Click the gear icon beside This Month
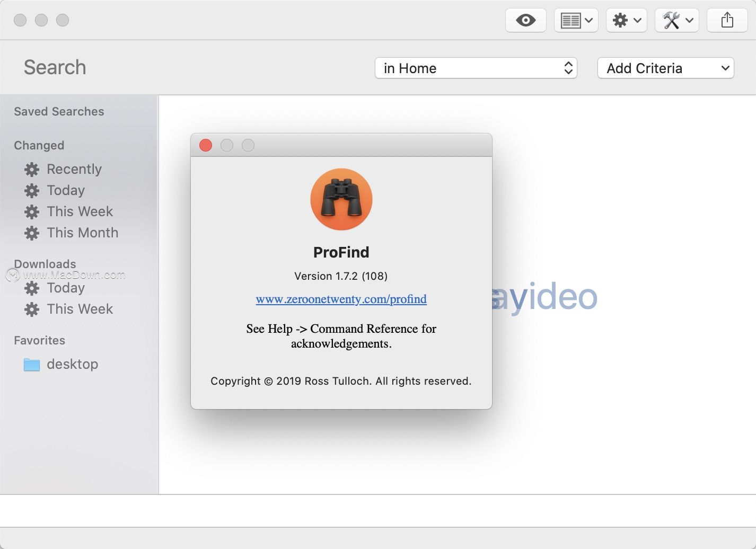The height and width of the screenshot is (549, 756). 32,233
